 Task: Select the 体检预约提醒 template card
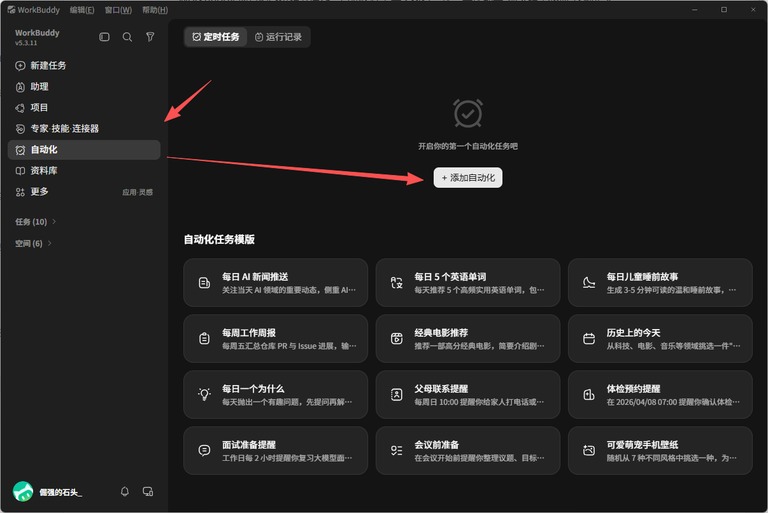click(x=660, y=394)
